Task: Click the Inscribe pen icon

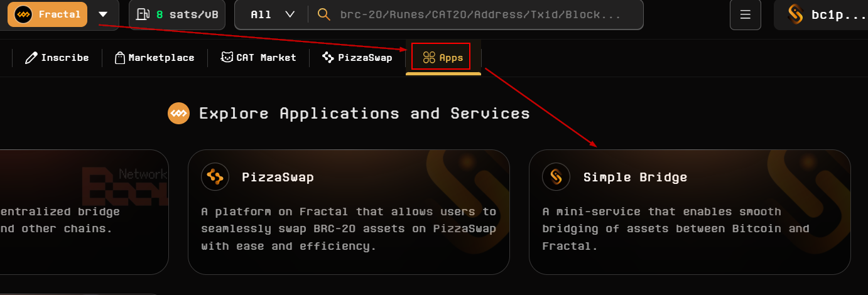Action: [31, 58]
